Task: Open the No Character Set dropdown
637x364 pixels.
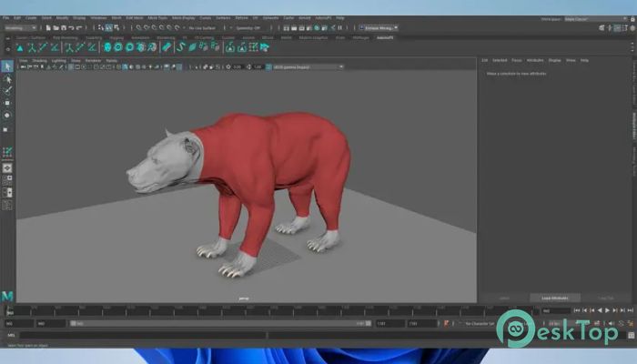Action: coord(480,323)
